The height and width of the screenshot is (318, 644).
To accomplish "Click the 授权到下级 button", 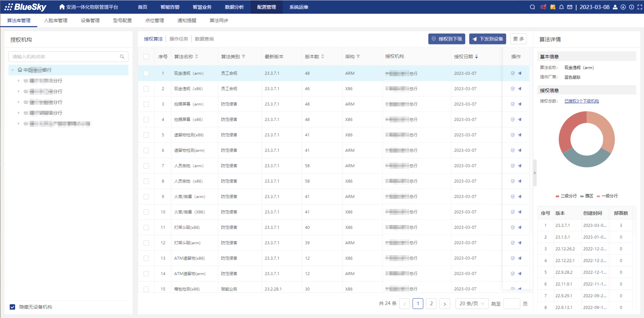I will [446, 39].
